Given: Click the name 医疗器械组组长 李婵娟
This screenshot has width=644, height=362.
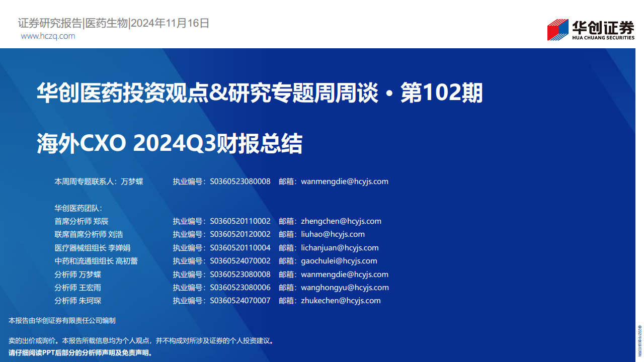Looking at the screenshot, I should [x=93, y=248].
